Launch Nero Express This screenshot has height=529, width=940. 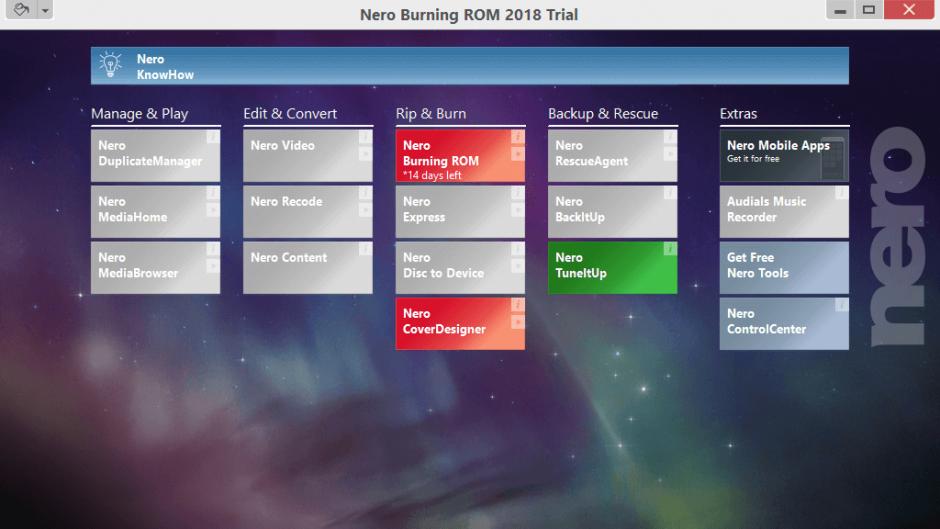pyautogui.click(x=450, y=210)
